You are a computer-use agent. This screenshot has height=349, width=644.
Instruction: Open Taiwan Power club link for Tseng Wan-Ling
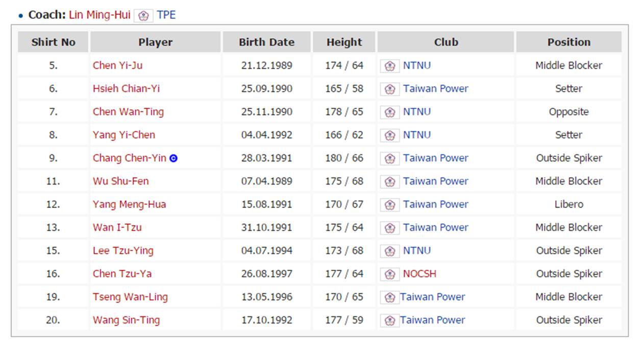433,297
